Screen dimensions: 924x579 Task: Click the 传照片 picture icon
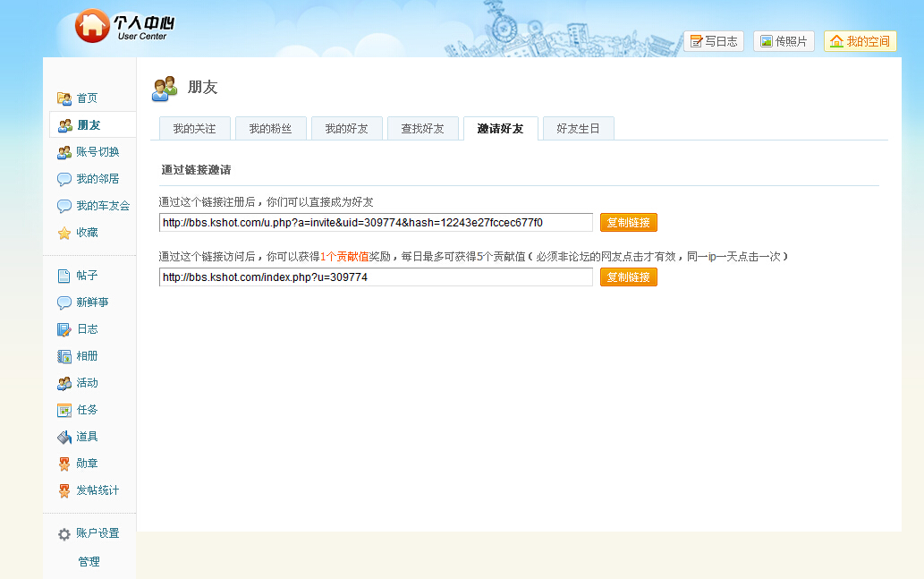coord(766,41)
